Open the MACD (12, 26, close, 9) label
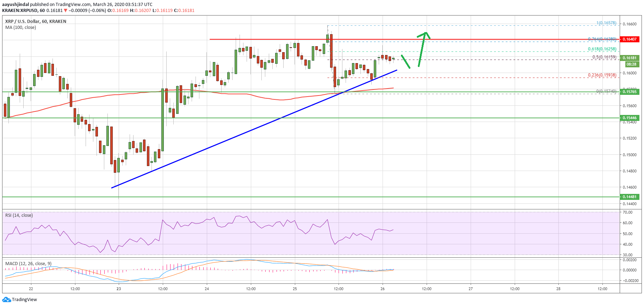Viewport: 644px width, 306px height. tap(28, 264)
